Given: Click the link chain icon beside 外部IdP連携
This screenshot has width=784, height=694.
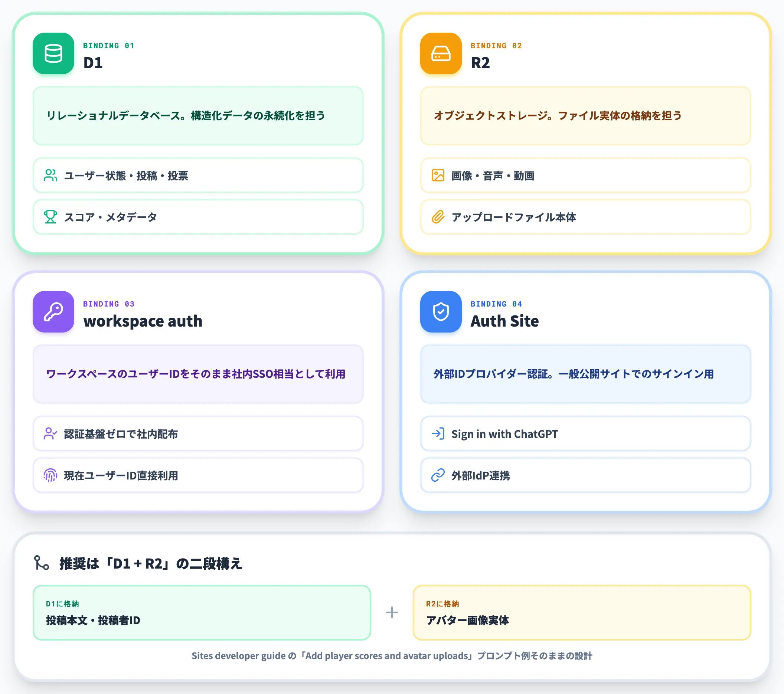Looking at the screenshot, I should [438, 475].
